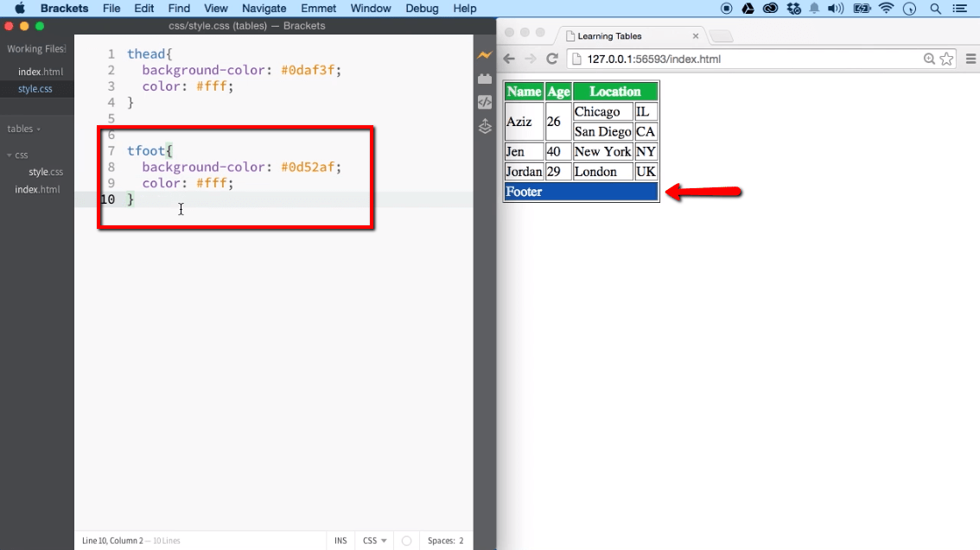
Task: Click the indentation width value 2
Action: click(461, 541)
